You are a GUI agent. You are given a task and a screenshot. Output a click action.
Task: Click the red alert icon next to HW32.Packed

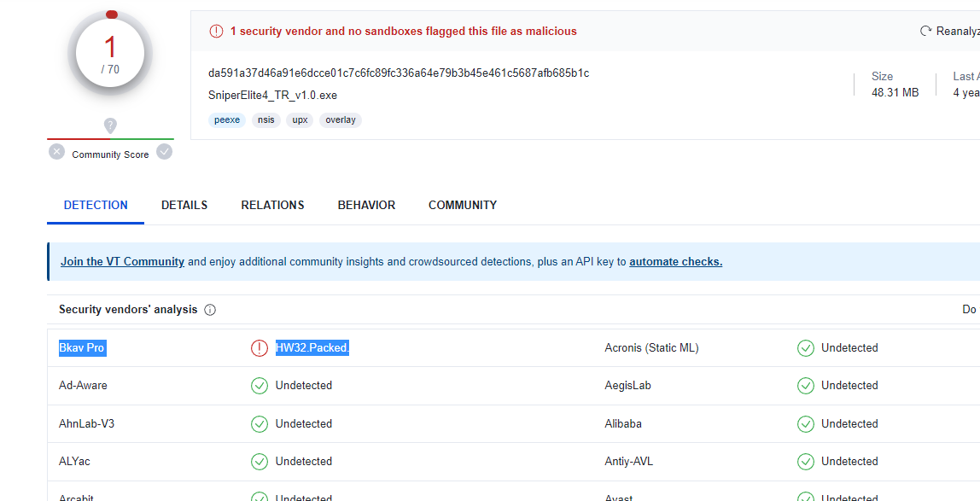(x=260, y=348)
